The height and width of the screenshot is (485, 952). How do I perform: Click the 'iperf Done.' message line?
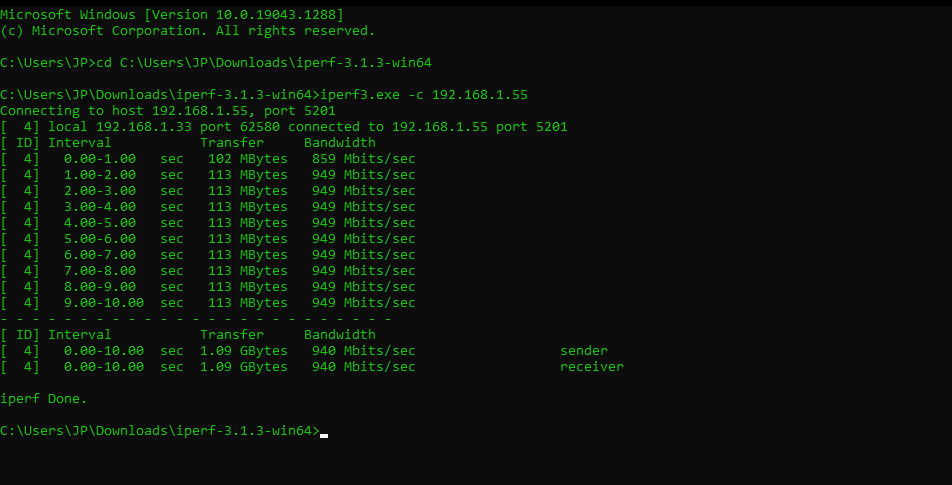(x=44, y=399)
